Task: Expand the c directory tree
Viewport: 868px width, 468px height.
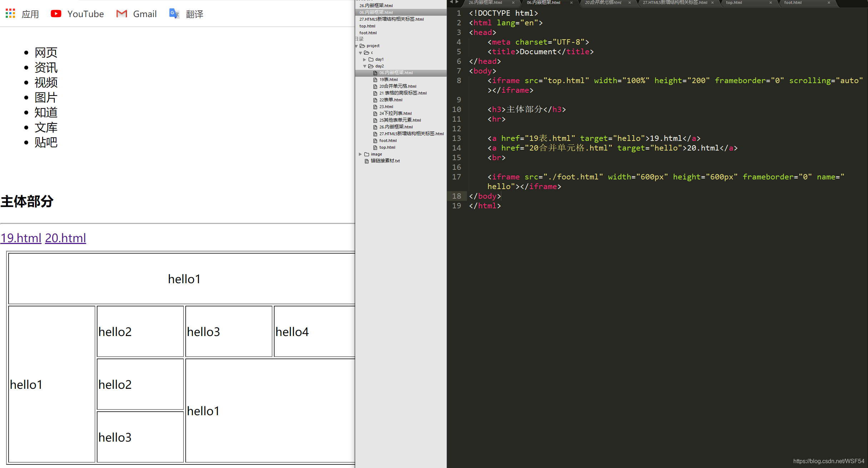Action: tap(362, 52)
